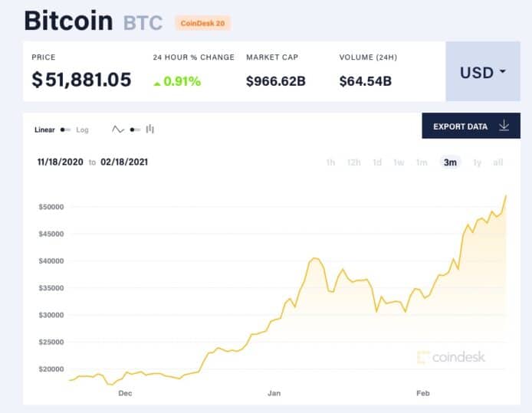Click the CoinDesk 20 badge

[x=202, y=23]
